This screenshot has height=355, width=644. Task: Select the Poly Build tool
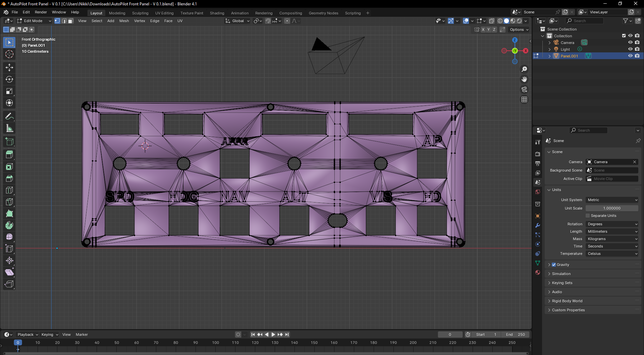(9, 214)
